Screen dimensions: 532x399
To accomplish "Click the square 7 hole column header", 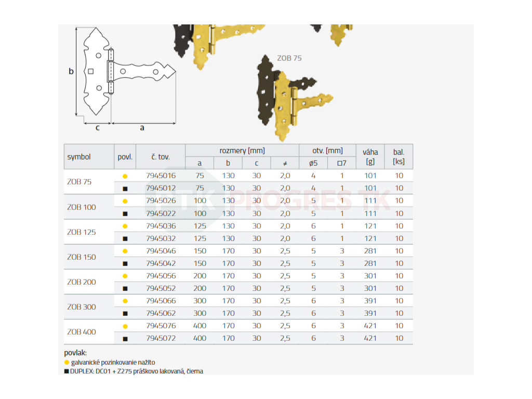I will [342, 163].
